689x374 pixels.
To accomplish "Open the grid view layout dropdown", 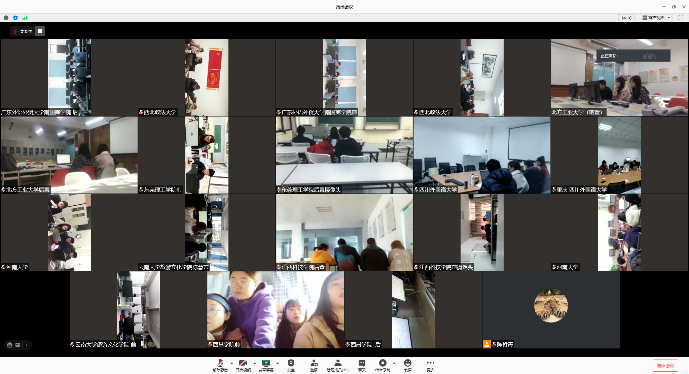I will 656,18.
